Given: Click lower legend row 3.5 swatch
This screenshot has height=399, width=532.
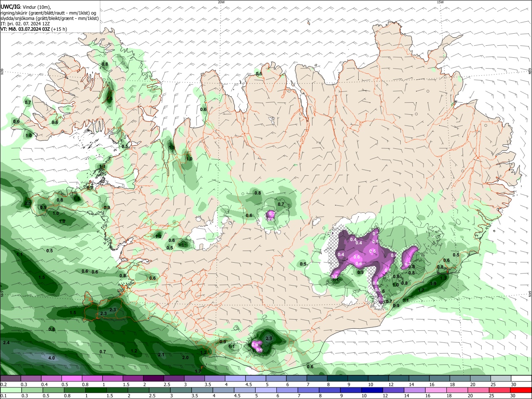Looking at the screenshot, I should (203, 390).
